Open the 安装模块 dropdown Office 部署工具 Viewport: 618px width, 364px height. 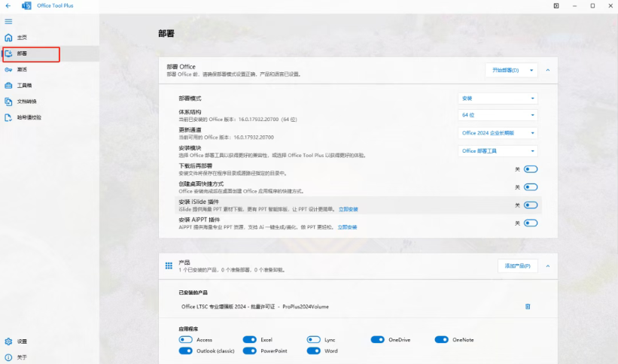[498, 151]
